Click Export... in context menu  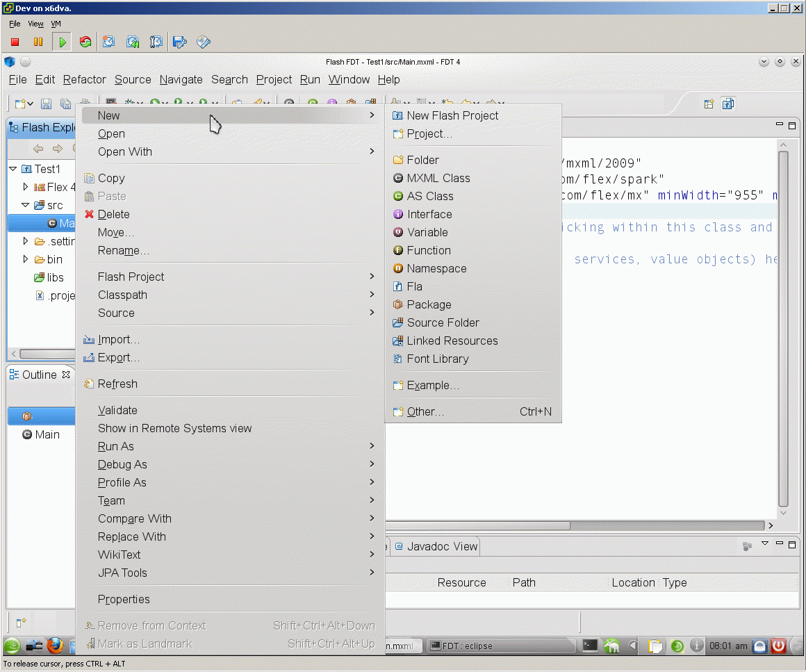[x=230, y=357]
